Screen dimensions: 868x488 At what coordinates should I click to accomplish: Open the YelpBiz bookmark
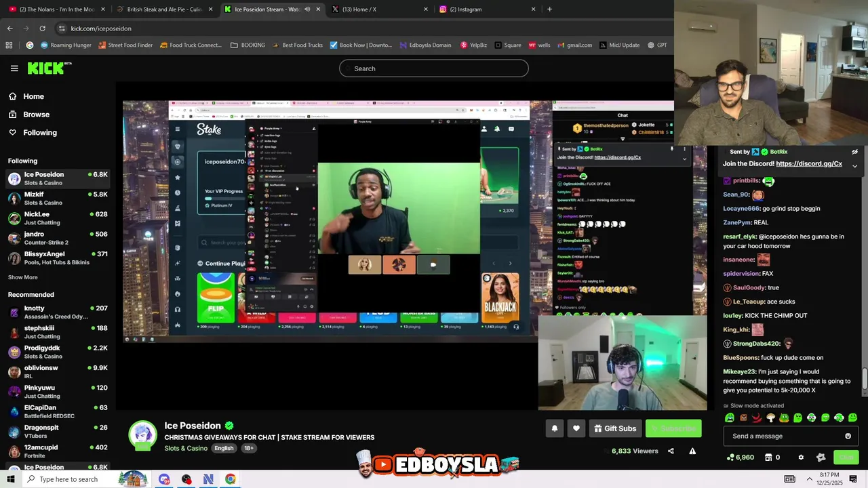coord(473,45)
